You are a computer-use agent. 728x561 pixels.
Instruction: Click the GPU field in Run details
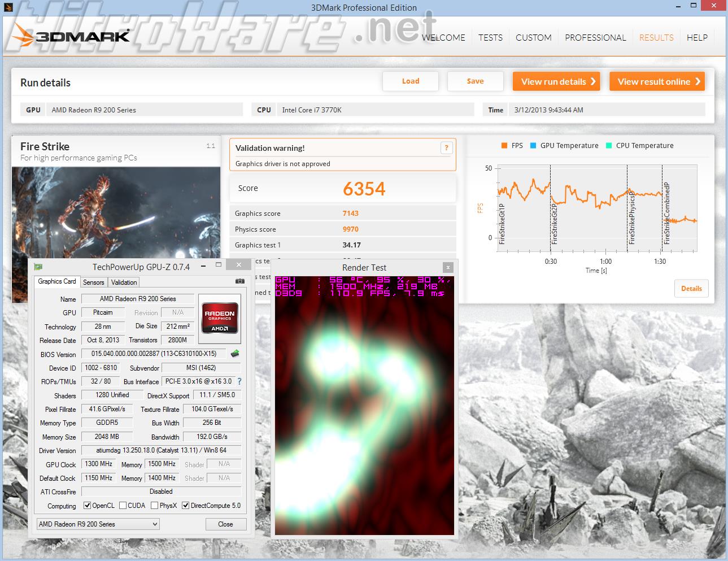click(x=145, y=110)
